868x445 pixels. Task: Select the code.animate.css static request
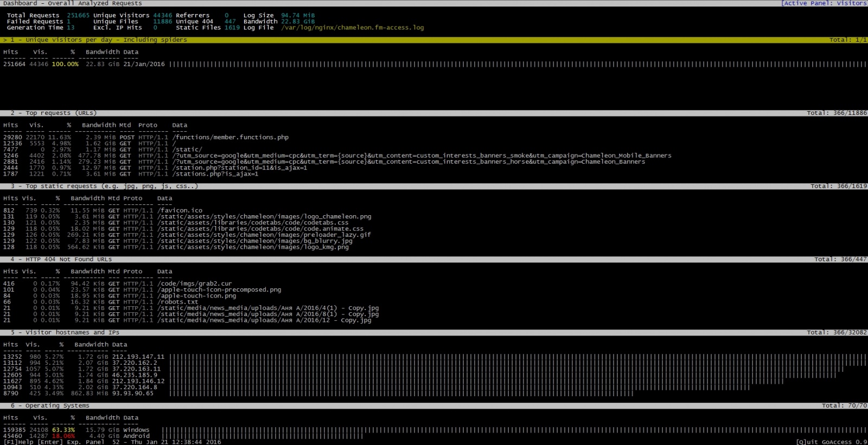[260, 229]
